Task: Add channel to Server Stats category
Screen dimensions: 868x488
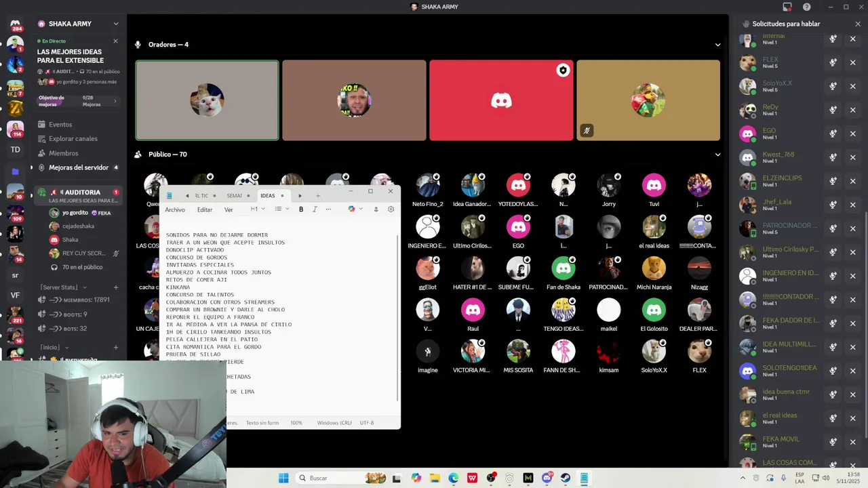Action: pyautogui.click(x=116, y=287)
